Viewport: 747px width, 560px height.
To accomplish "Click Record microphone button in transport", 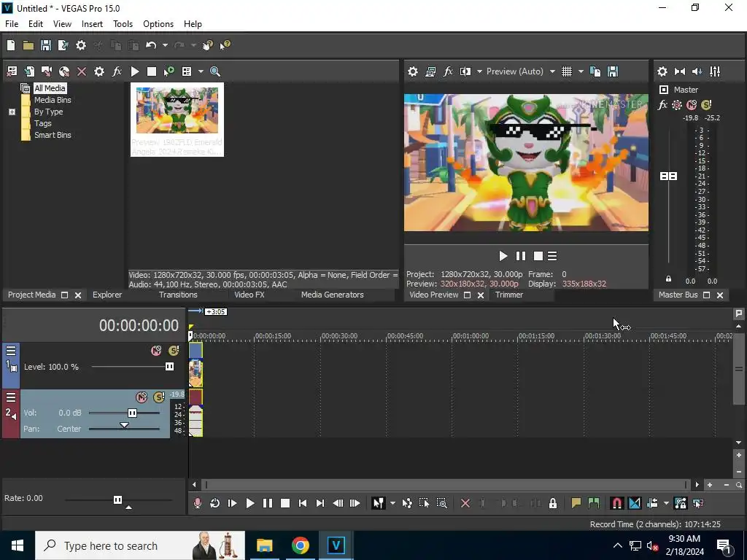I will tap(197, 503).
